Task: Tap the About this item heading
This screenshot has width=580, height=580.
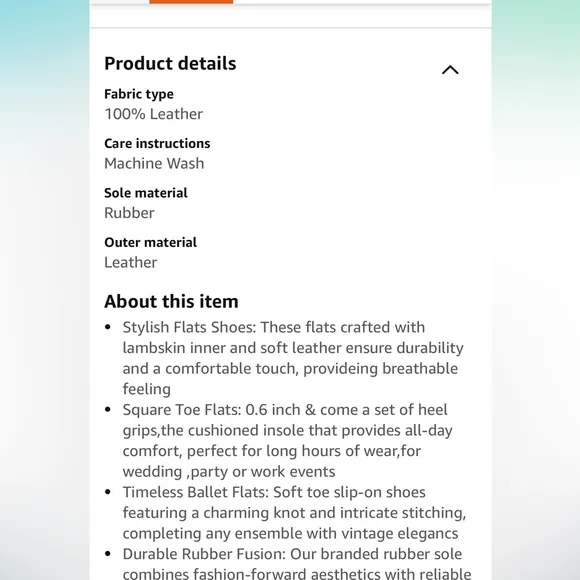Action: click(171, 301)
